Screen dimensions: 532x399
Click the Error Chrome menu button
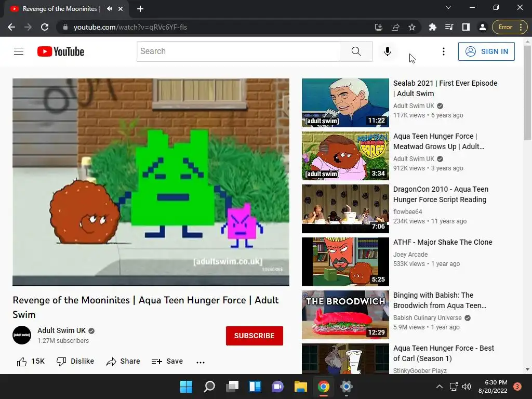pos(510,27)
